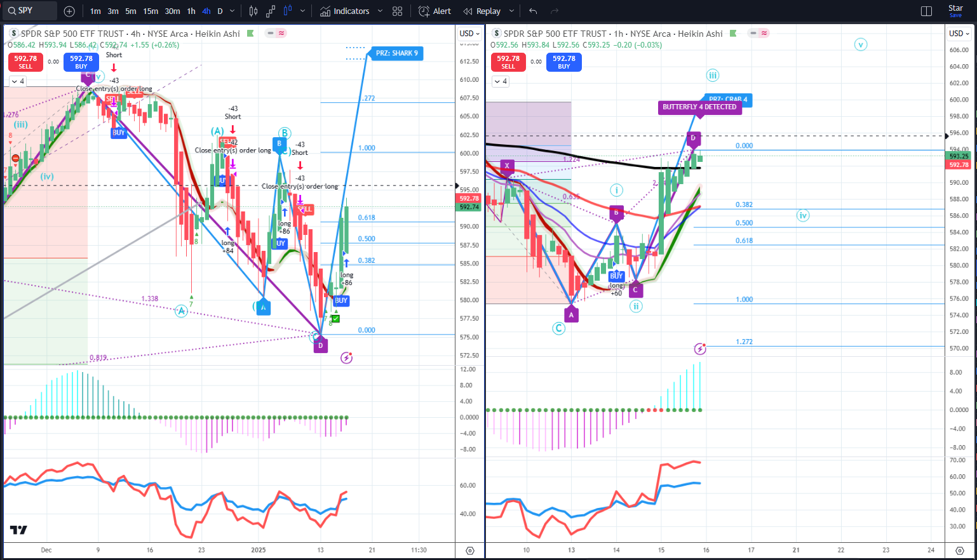Screen dimensions: 977x560
Task: Click the blue B pattern marker on 4h chart
Action: 279,145
